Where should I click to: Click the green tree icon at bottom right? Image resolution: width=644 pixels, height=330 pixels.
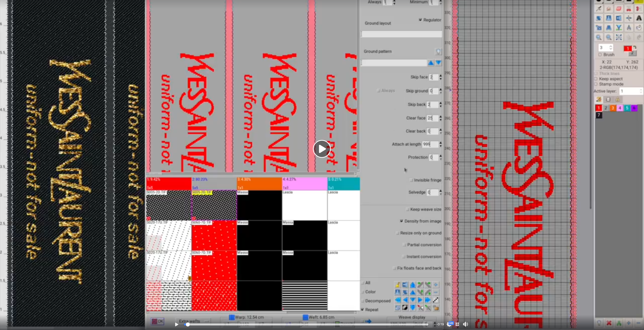point(619,323)
